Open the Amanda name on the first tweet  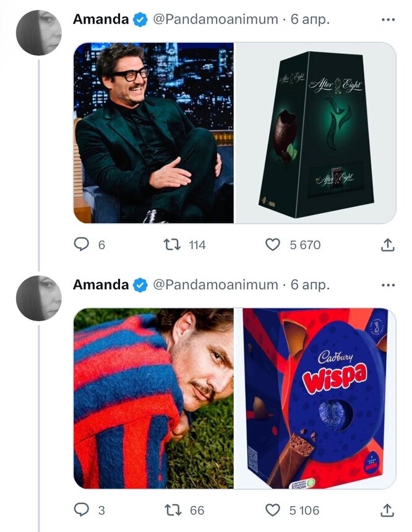pos(101,19)
